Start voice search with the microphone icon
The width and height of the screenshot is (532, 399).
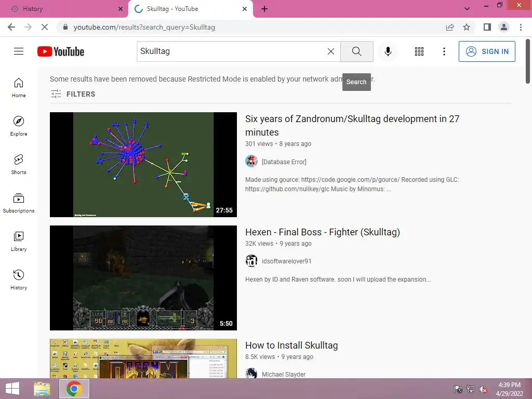coord(388,51)
